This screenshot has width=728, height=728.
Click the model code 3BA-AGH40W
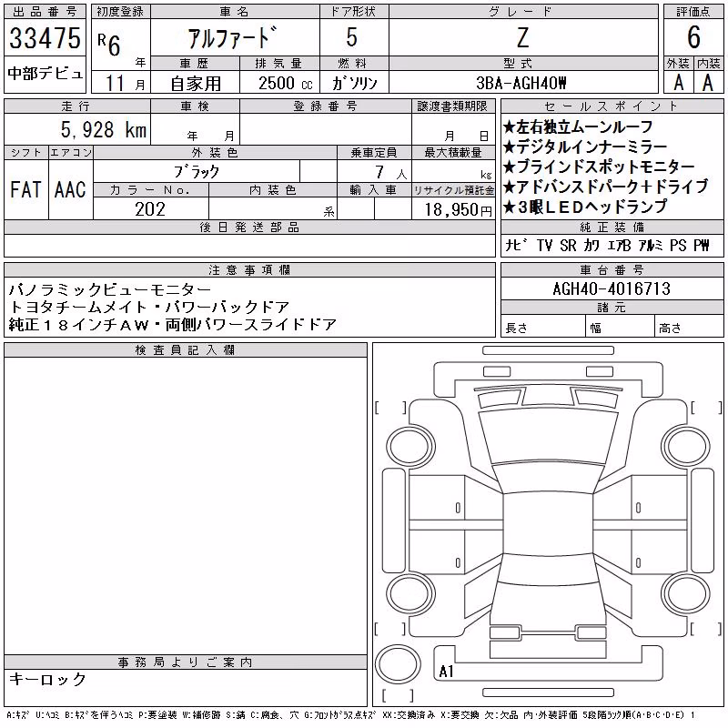[x=521, y=83]
